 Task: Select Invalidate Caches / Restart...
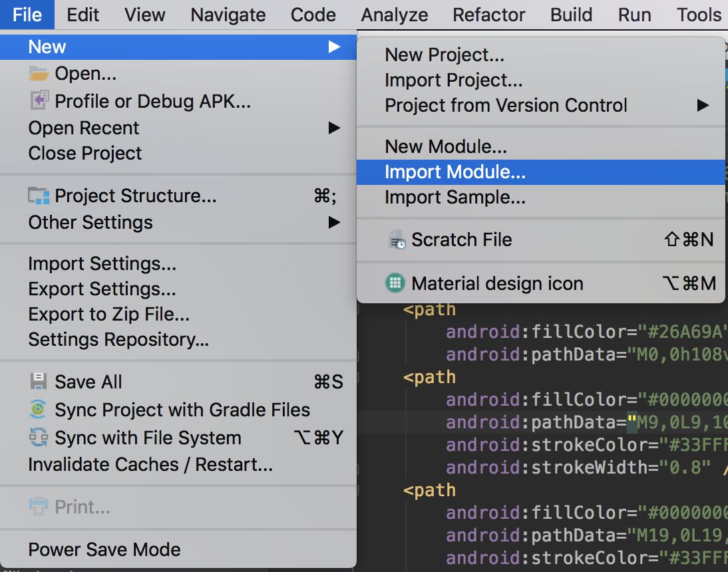pyautogui.click(x=150, y=464)
